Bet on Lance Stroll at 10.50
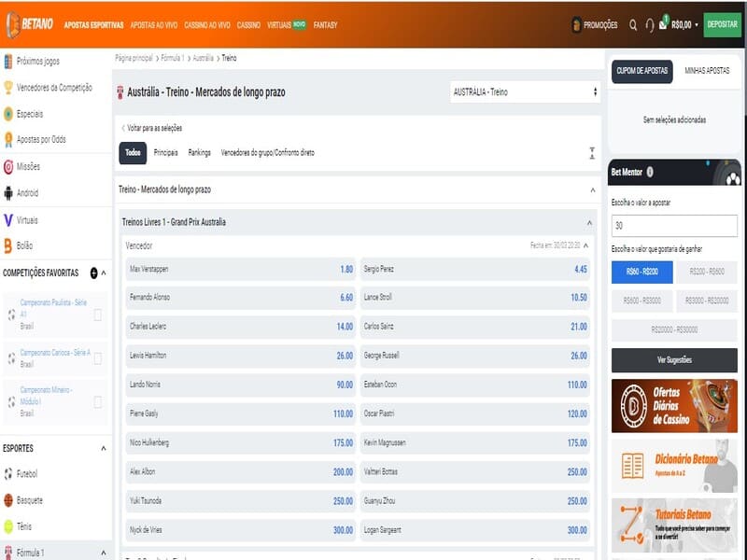747x560 pixels. pyautogui.click(x=475, y=297)
